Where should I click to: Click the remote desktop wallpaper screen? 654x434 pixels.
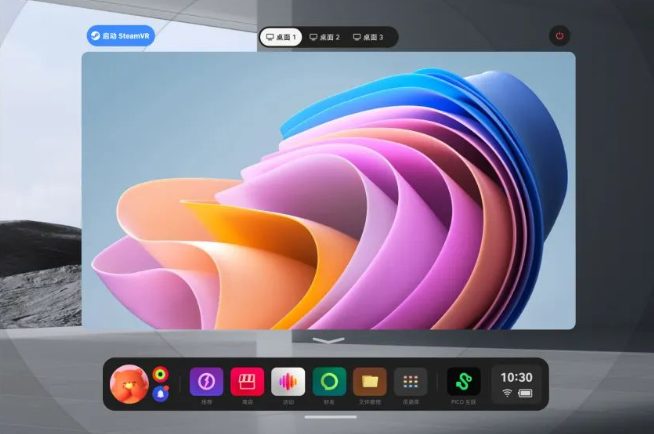[329, 191]
